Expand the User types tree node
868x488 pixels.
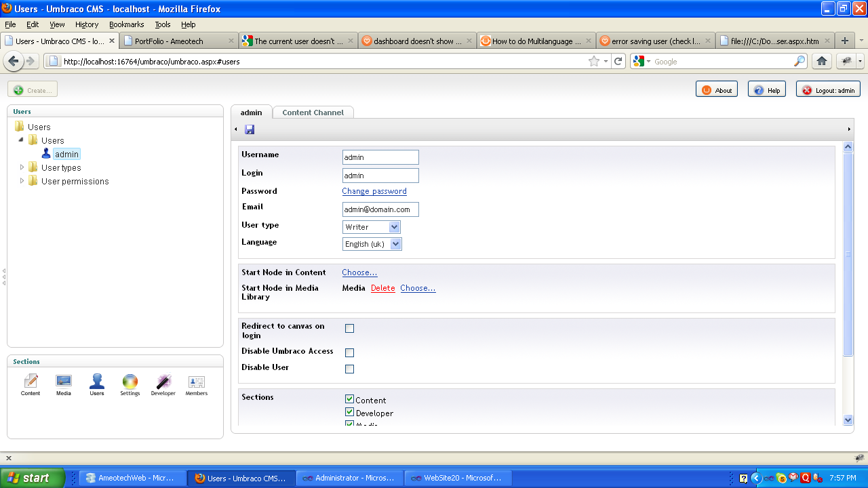coord(22,167)
